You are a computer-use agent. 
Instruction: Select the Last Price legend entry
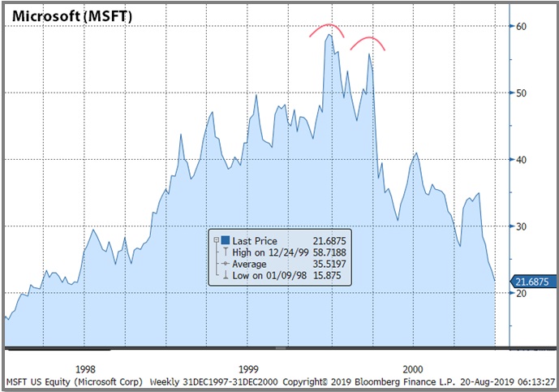coord(255,242)
